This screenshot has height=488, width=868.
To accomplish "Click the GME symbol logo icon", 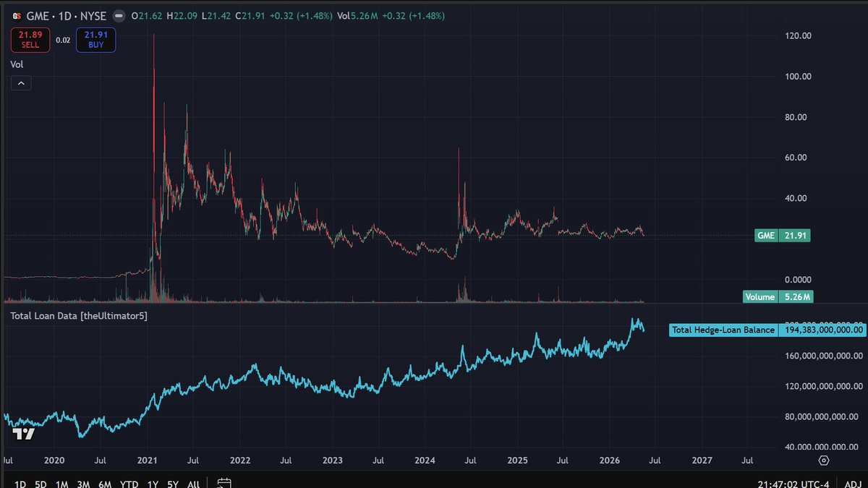I will point(15,15).
